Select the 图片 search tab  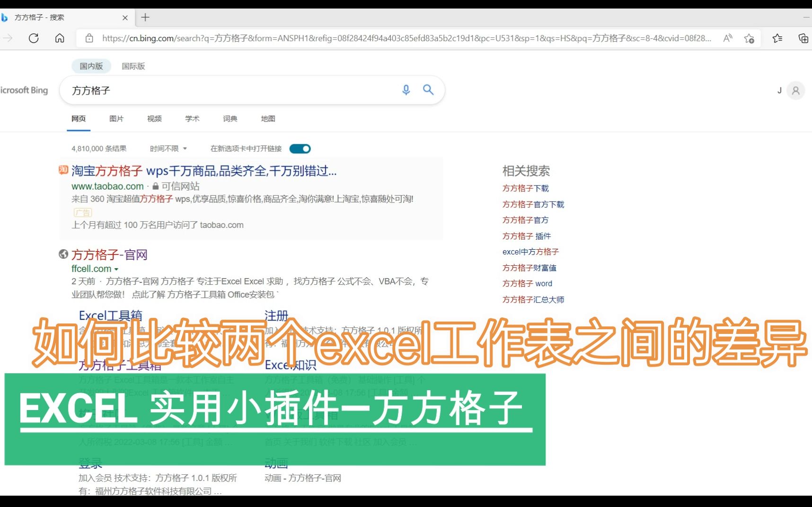click(x=116, y=119)
